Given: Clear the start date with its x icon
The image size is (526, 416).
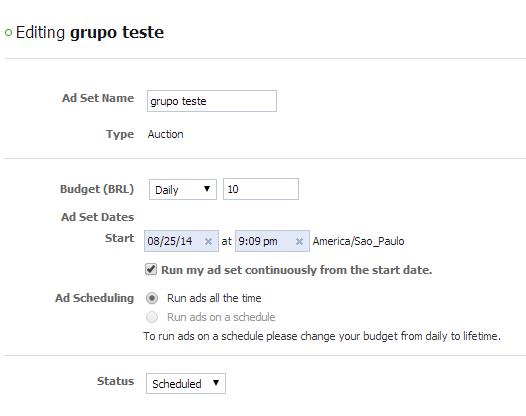Looking at the screenshot, I should [x=208, y=241].
